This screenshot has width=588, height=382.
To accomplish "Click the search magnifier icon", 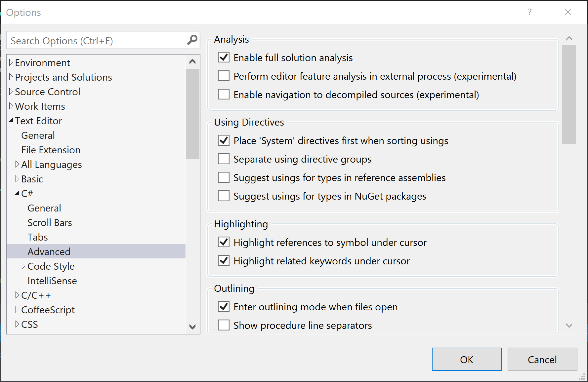I will point(192,40).
